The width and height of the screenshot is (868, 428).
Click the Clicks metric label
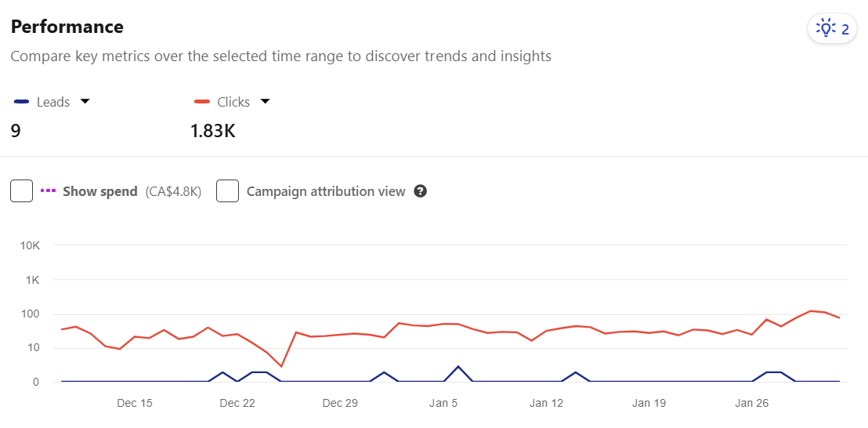tap(233, 102)
